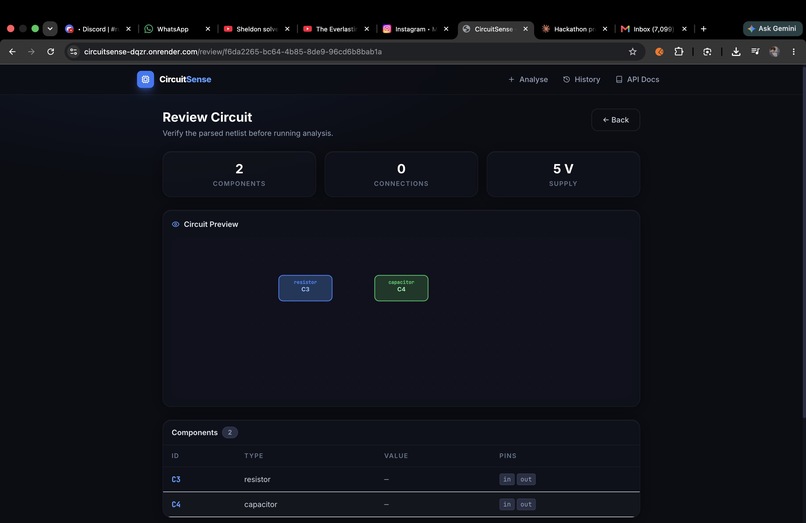This screenshot has width=806, height=523.
Task: Open the Chrome three-dot menu
Action: click(793, 51)
